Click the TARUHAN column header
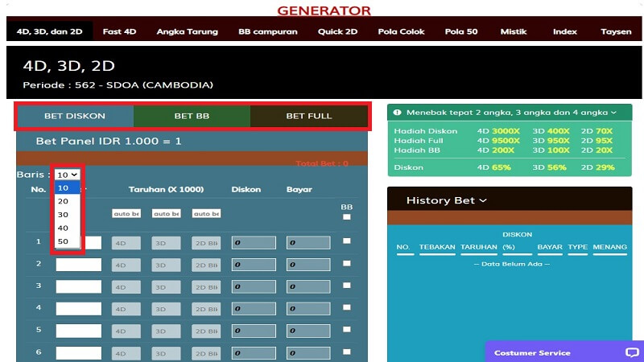 (479, 247)
